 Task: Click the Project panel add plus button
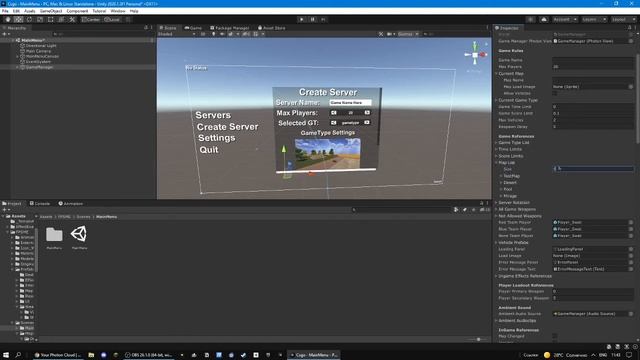pos(4,210)
